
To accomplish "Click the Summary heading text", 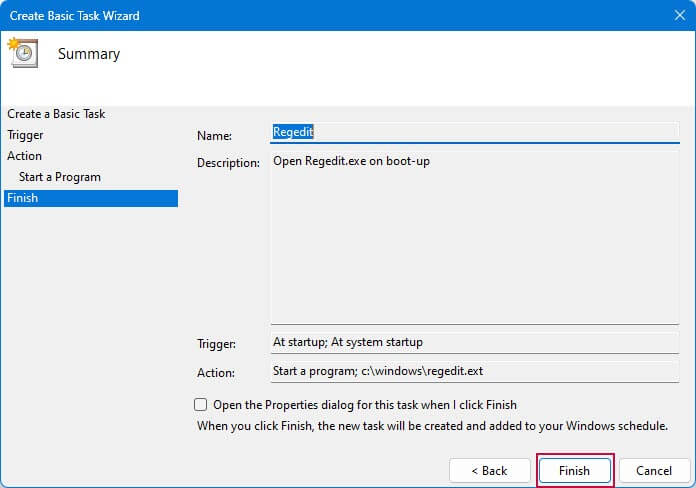I will 89,54.
